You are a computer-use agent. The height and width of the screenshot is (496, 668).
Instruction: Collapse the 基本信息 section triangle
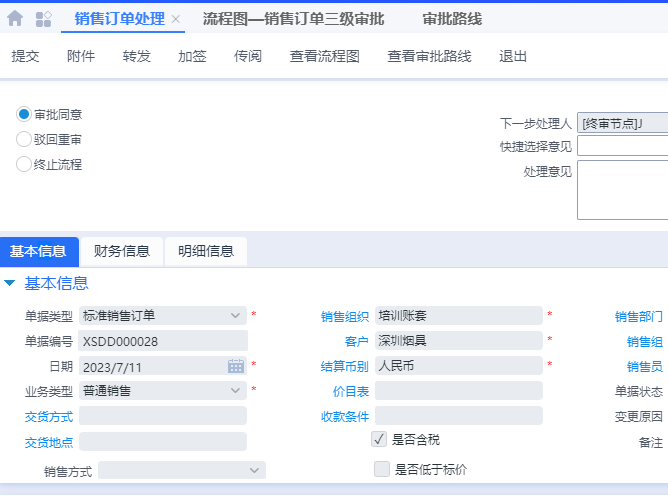coord(10,284)
